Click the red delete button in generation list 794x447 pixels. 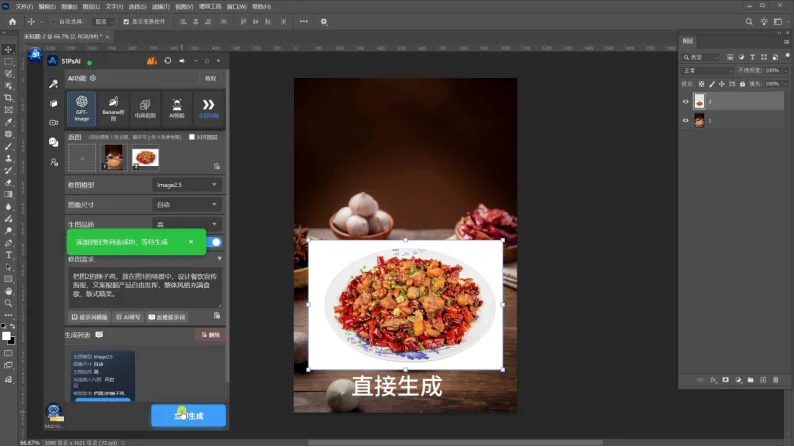coord(211,335)
